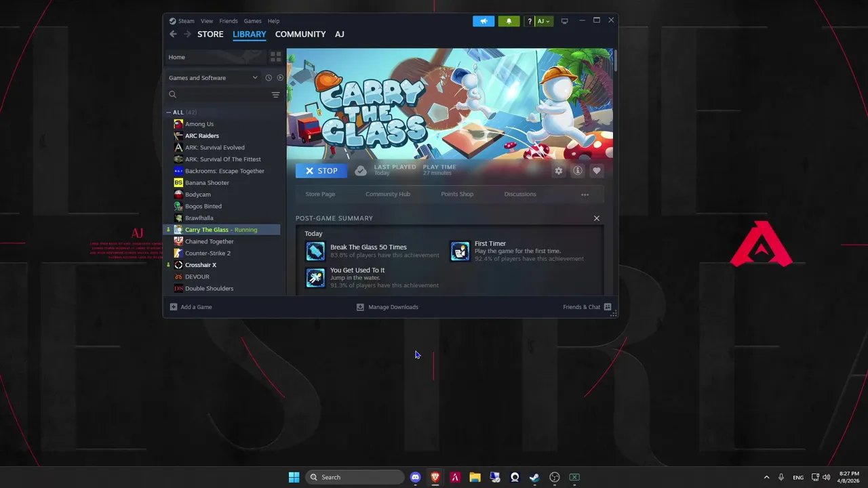Open the Community Hub link

[x=388, y=194]
